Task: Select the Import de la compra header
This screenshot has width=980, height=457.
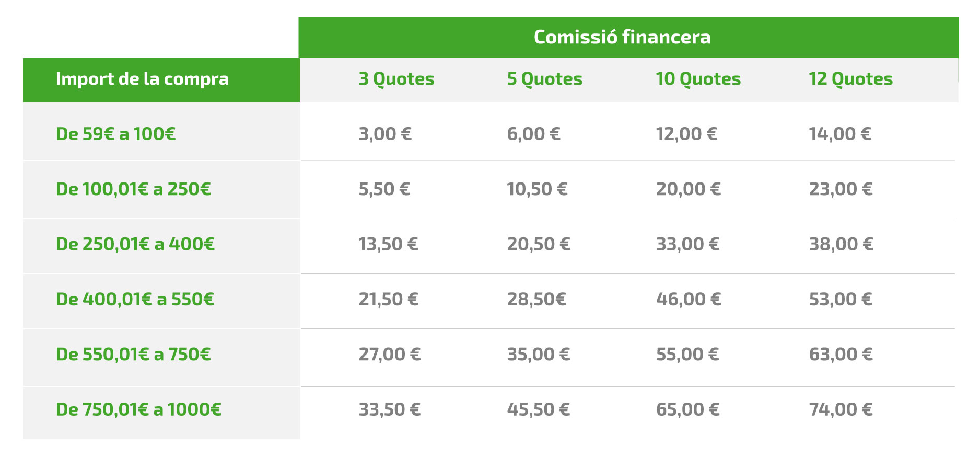Action: [x=142, y=79]
